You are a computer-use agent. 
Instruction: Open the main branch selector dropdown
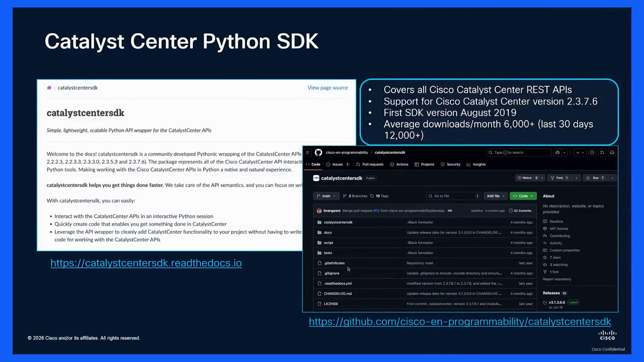pos(326,196)
